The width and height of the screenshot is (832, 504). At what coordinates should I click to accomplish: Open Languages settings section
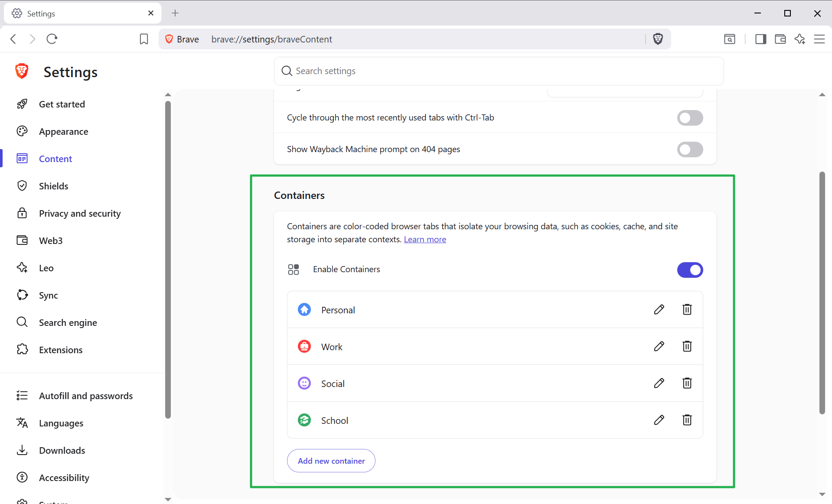tap(61, 423)
